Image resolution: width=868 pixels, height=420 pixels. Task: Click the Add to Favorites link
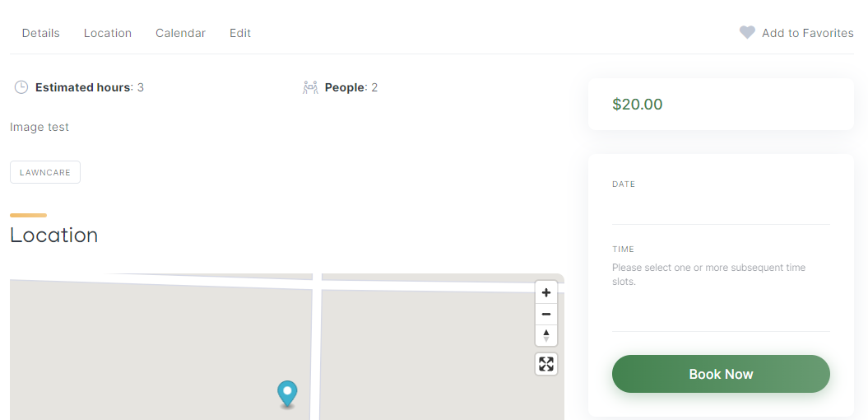[x=807, y=33]
